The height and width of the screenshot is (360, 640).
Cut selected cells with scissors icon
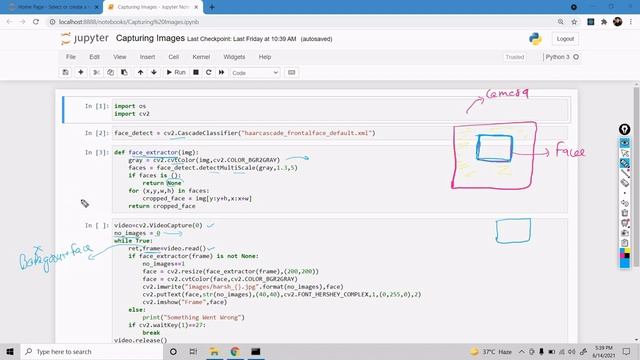click(x=96, y=72)
